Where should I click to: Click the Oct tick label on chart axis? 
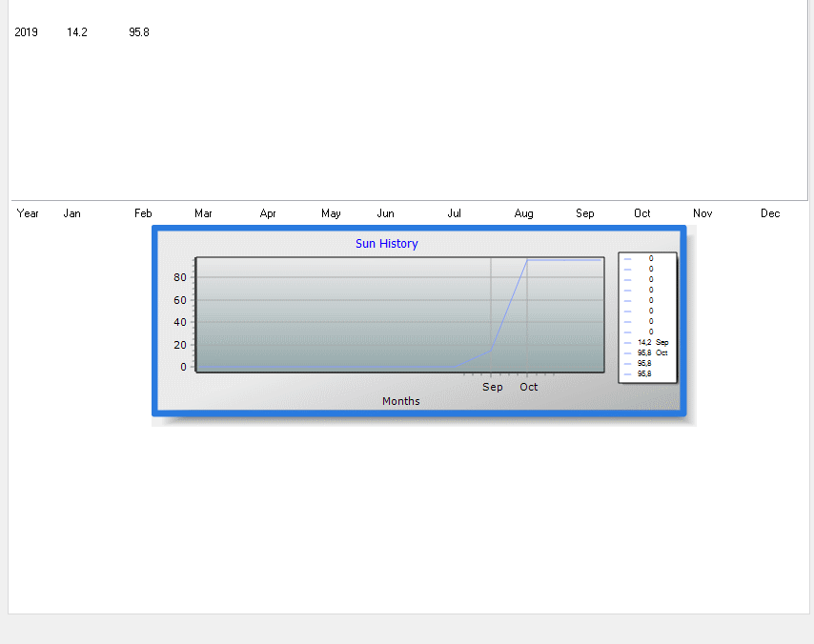[x=528, y=387]
